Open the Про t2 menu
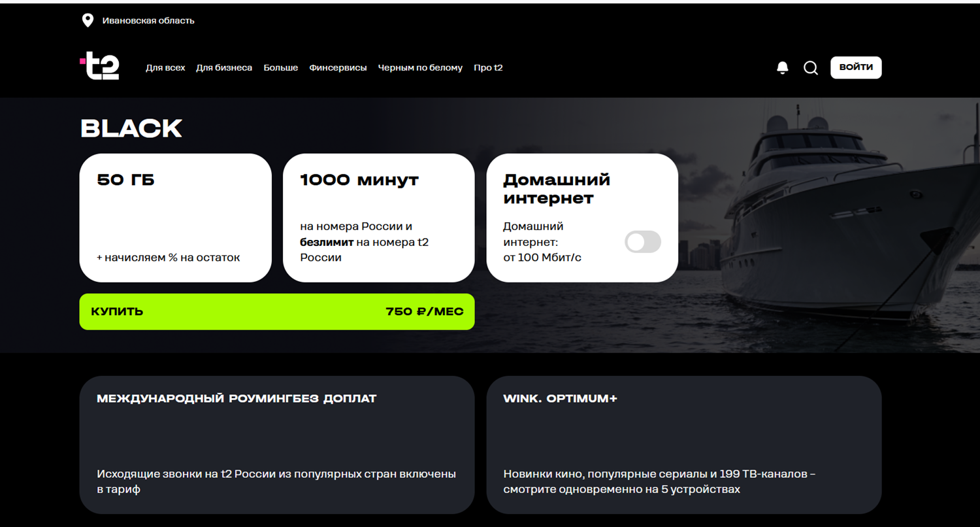The image size is (980, 527). click(488, 67)
